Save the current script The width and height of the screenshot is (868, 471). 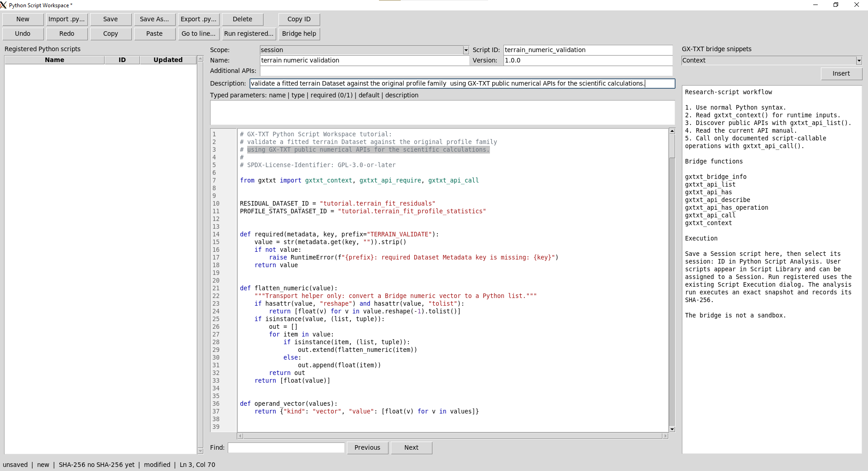[x=110, y=19]
